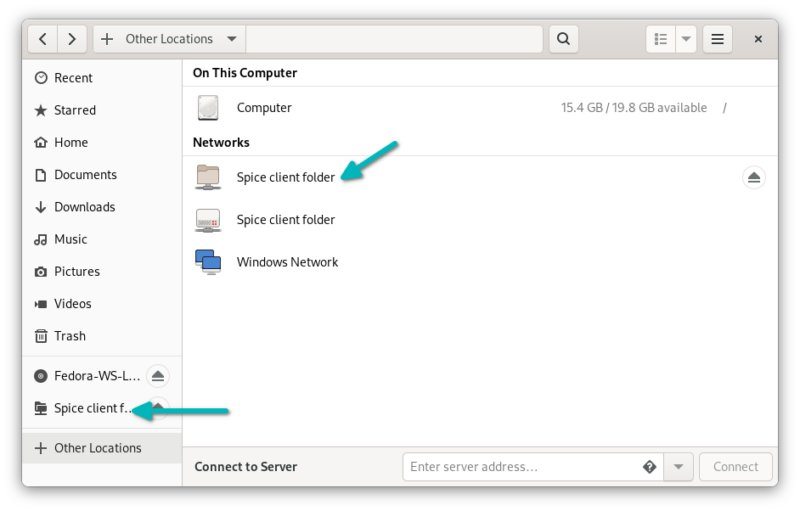Expand view options dropdown arrow
This screenshot has height=511, width=800.
click(686, 39)
